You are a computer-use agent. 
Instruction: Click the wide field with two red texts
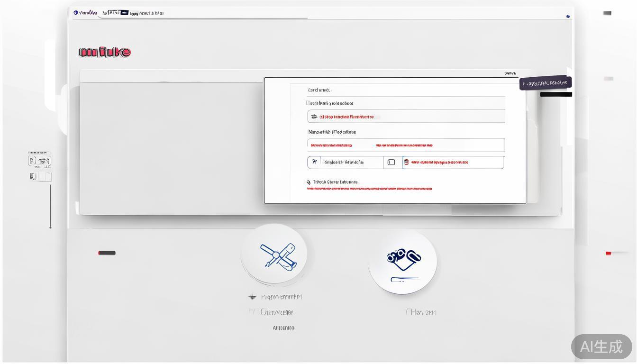(x=406, y=145)
